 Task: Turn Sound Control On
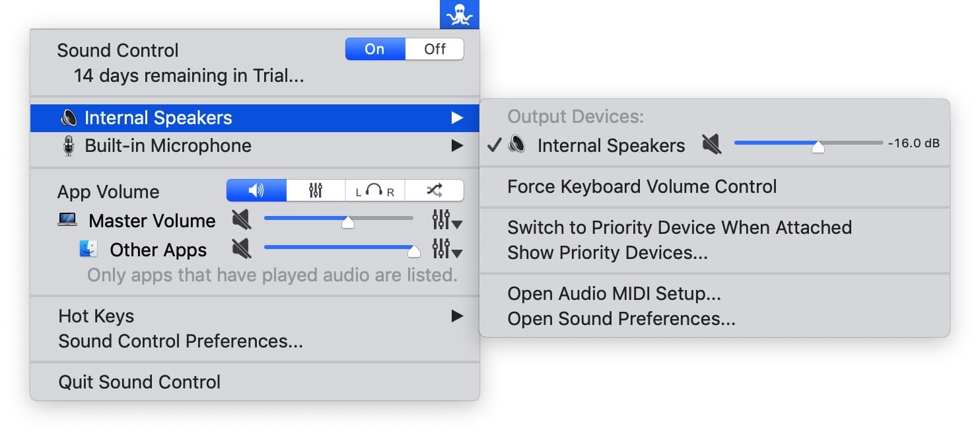click(374, 50)
